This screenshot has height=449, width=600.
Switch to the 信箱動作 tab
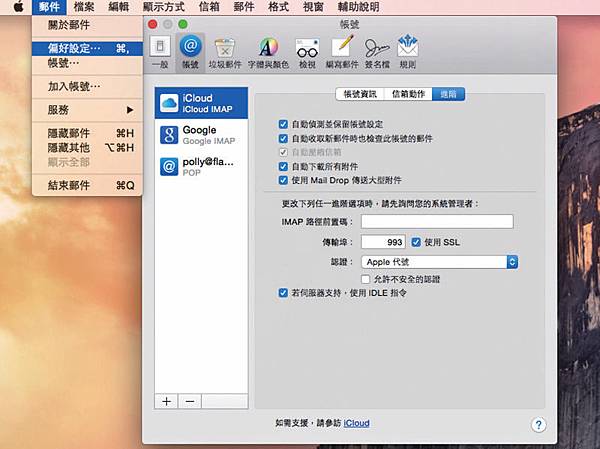pos(408,94)
